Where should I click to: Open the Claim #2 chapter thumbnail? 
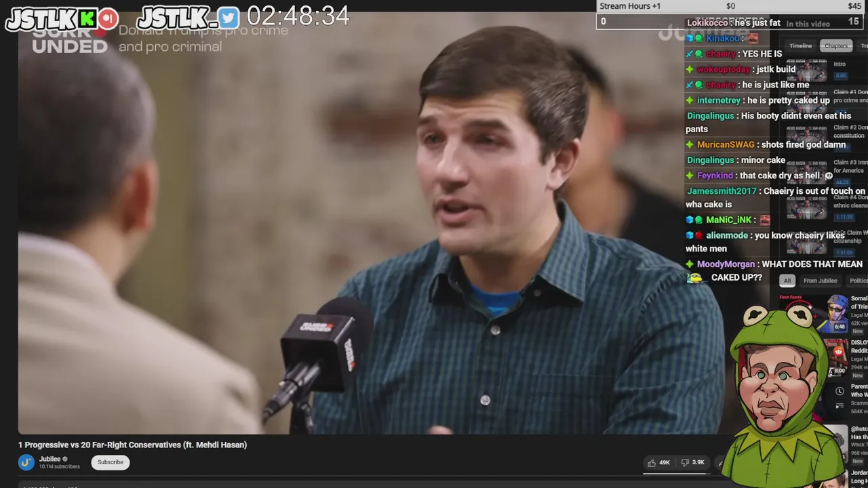click(x=806, y=136)
